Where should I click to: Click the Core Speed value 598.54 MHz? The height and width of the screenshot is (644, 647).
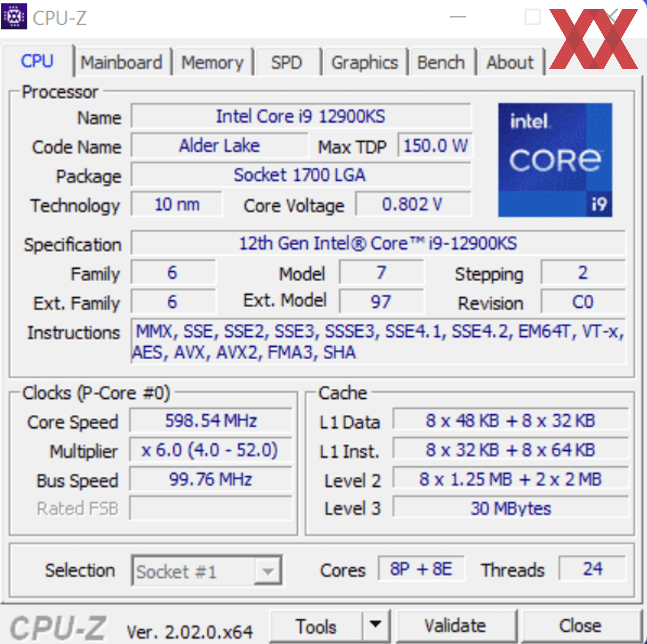point(211,421)
